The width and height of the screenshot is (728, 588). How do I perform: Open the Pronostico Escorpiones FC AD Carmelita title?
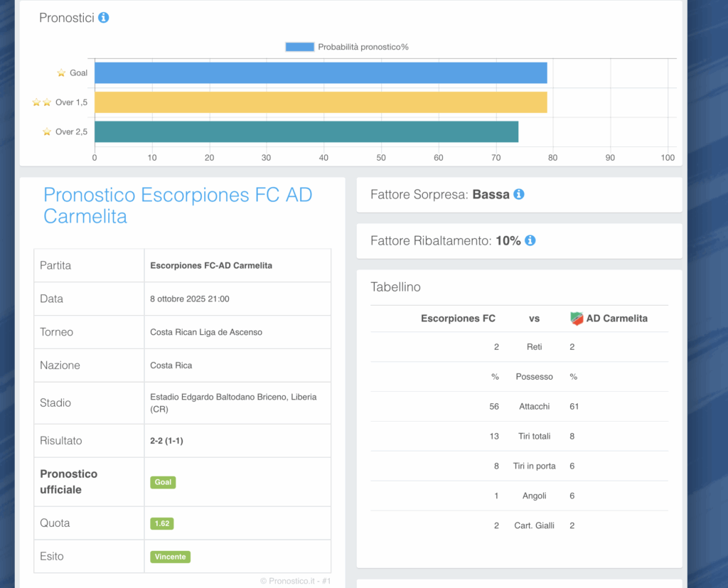(178, 205)
